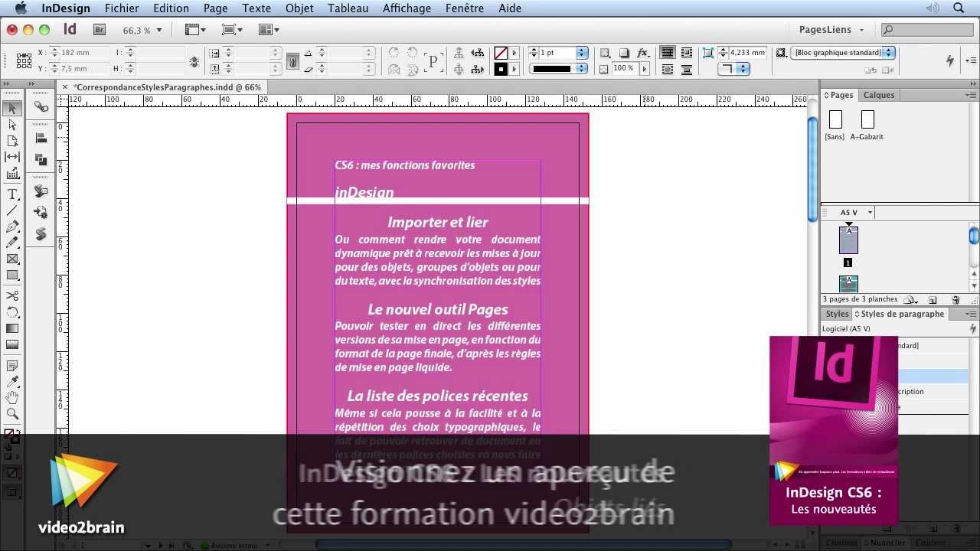Click the Quick Apply lightning icon
This screenshot has height=551, width=980.
coord(950,60)
